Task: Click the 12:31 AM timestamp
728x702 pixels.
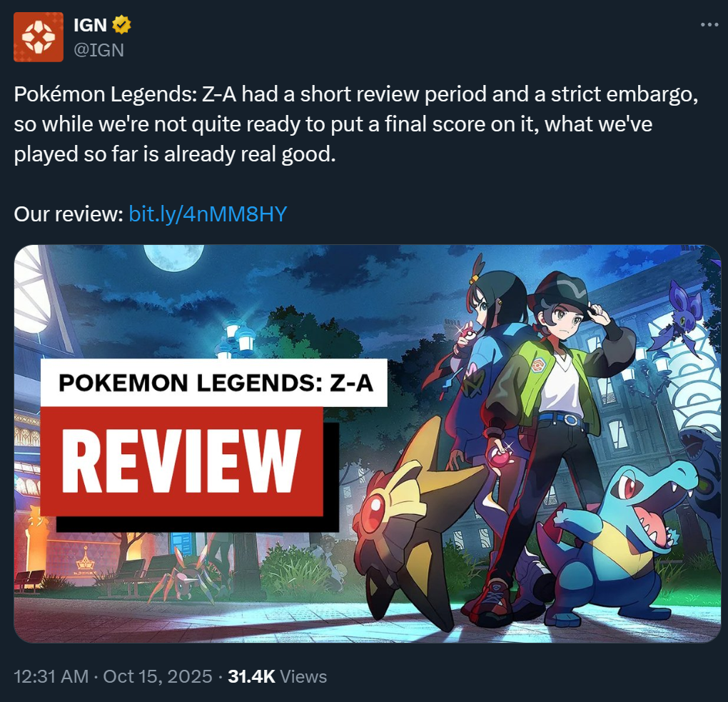Action: pyautogui.click(x=51, y=676)
